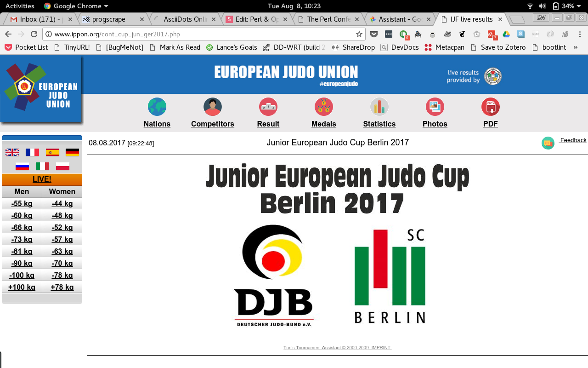Image resolution: width=588 pixels, height=368 pixels.
Task: Open the LIVE! results link
Action: [x=42, y=179]
